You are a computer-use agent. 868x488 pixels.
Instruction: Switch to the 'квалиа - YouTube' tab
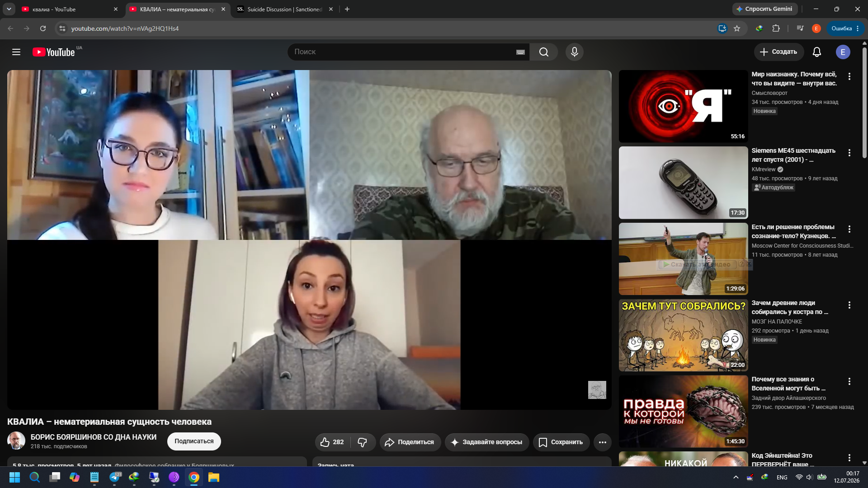pos(68,9)
